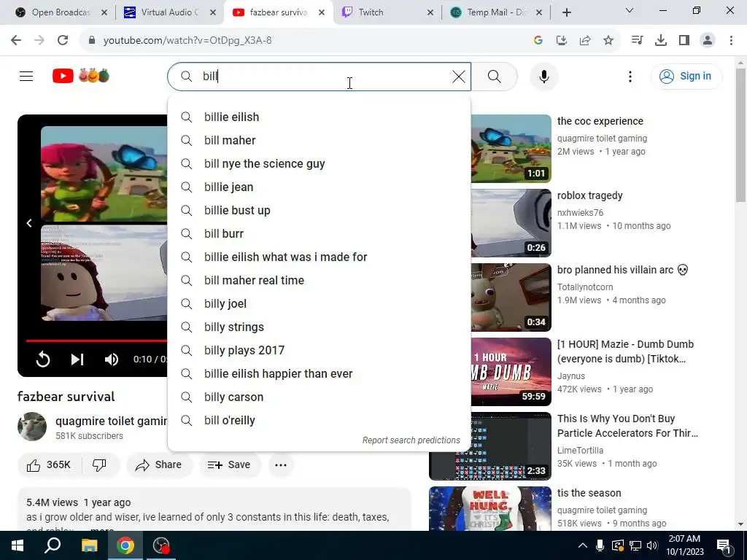Open YouTube settings three-dot menu
The image size is (747, 560).
coord(630,76)
